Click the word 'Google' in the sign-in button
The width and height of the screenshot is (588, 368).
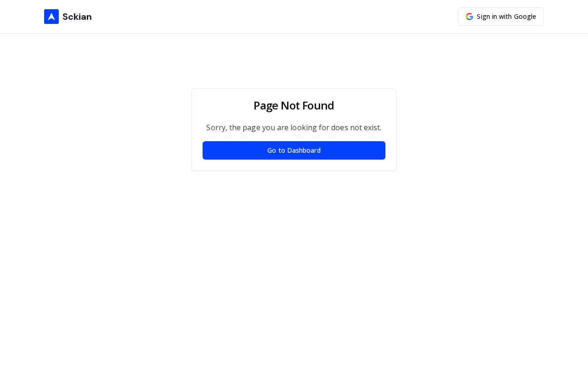525,17
